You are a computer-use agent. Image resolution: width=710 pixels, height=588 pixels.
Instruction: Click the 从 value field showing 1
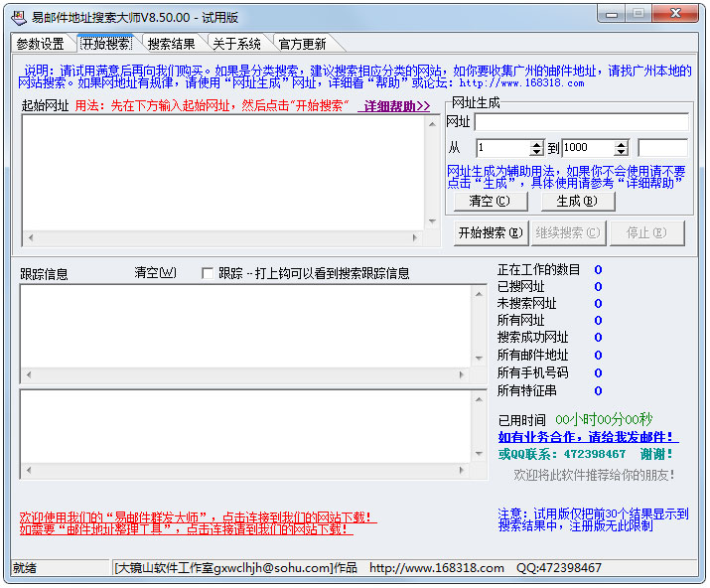click(503, 148)
